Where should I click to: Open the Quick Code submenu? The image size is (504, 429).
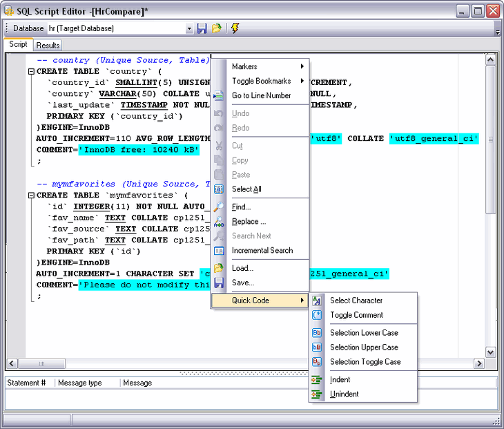pos(260,301)
